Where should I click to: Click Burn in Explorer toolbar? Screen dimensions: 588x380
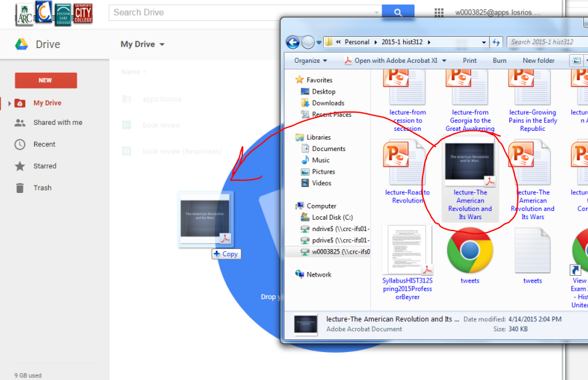499,60
